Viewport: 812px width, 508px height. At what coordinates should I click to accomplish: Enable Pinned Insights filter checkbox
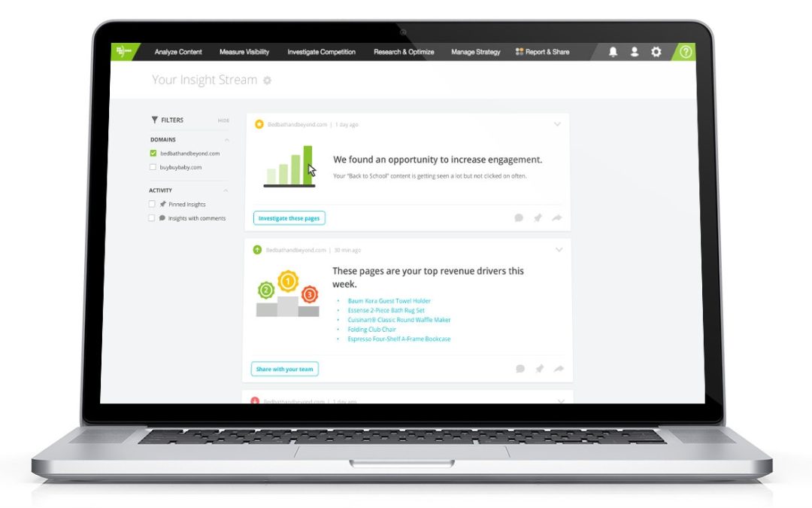click(x=152, y=204)
